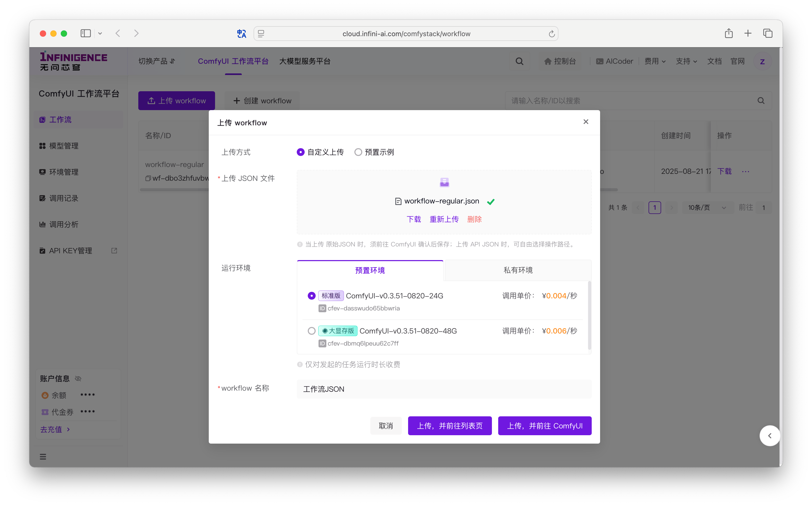This screenshot has width=812, height=506.
Task: Open 调用记录 in the sidebar
Action: coord(78,198)
